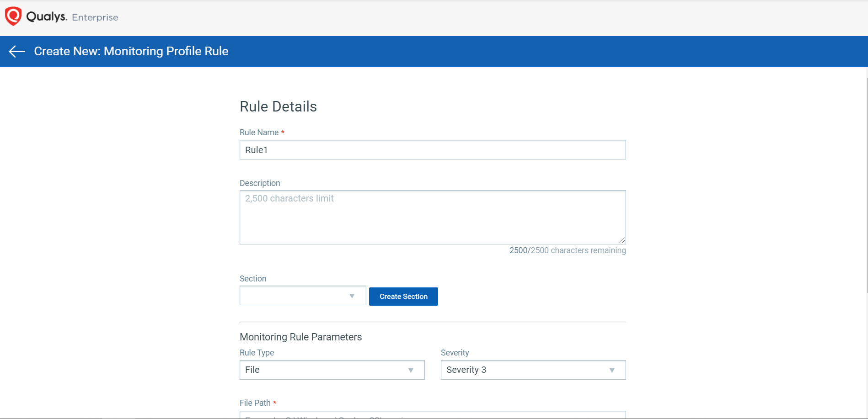
Task: Open the Rule Type dropdown showing File
Action: click(332, 370)
